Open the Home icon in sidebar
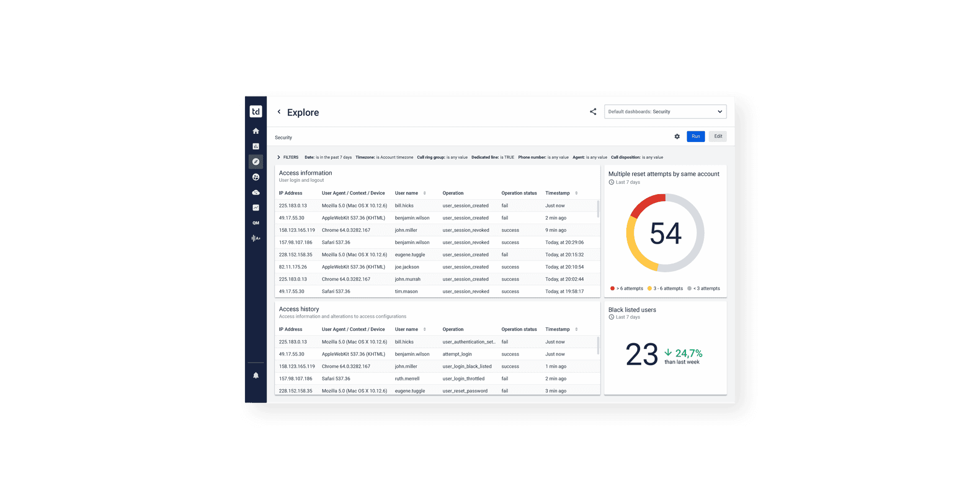This screenshot has height=499, width=980. click(x=256, y=131)
